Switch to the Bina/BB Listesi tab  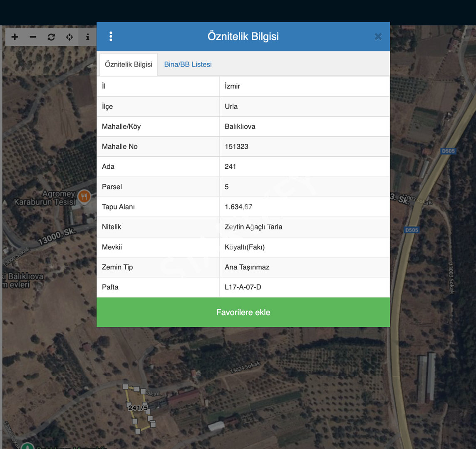click(188, 64)
